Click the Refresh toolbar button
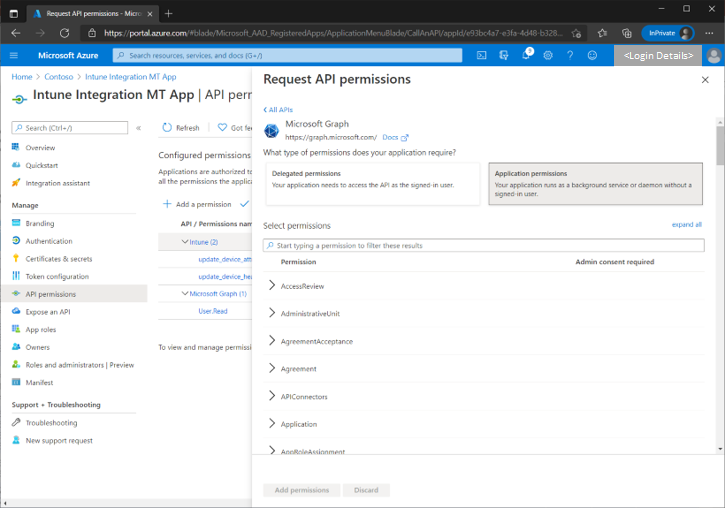Screen dimensions: 725x508 tap(181, 128)
